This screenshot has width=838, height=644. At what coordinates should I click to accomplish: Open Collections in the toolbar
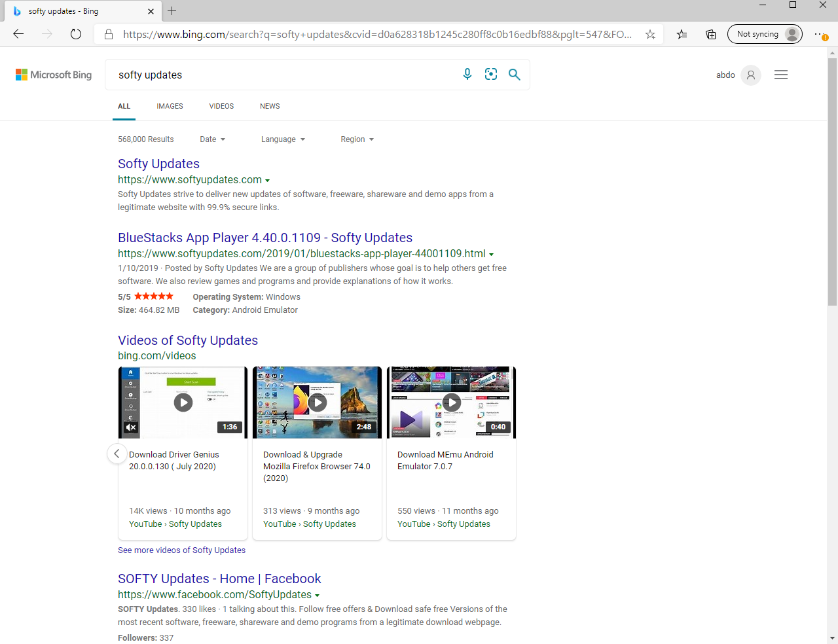click(711, 34)
